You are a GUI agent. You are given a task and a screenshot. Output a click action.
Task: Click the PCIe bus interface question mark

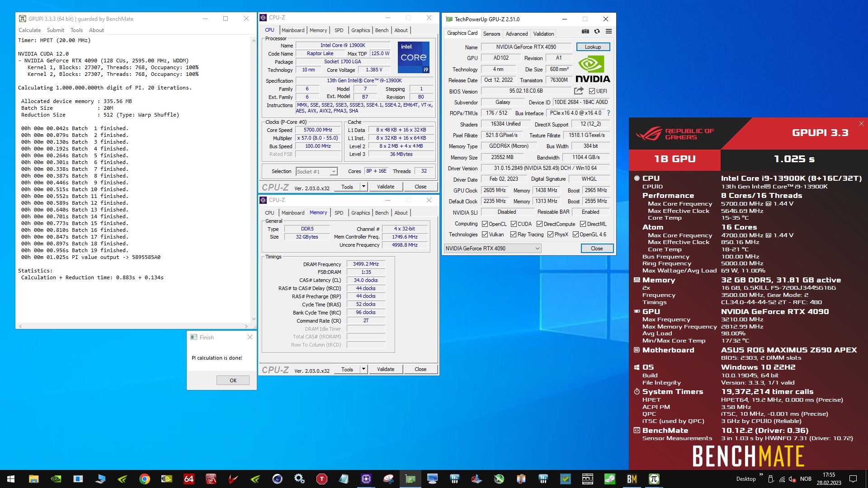coord(608,113)
